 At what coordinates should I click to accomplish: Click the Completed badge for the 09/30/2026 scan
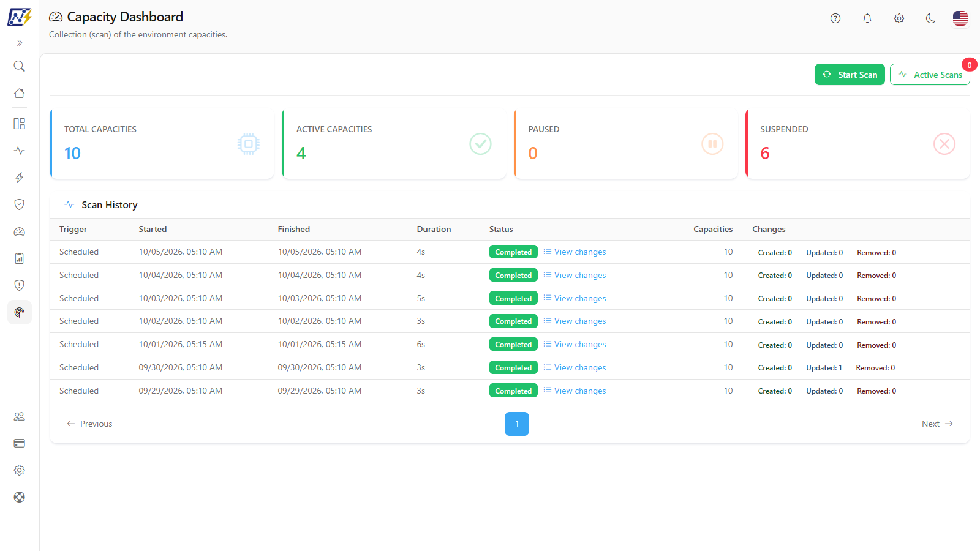(x=513, y=367)
